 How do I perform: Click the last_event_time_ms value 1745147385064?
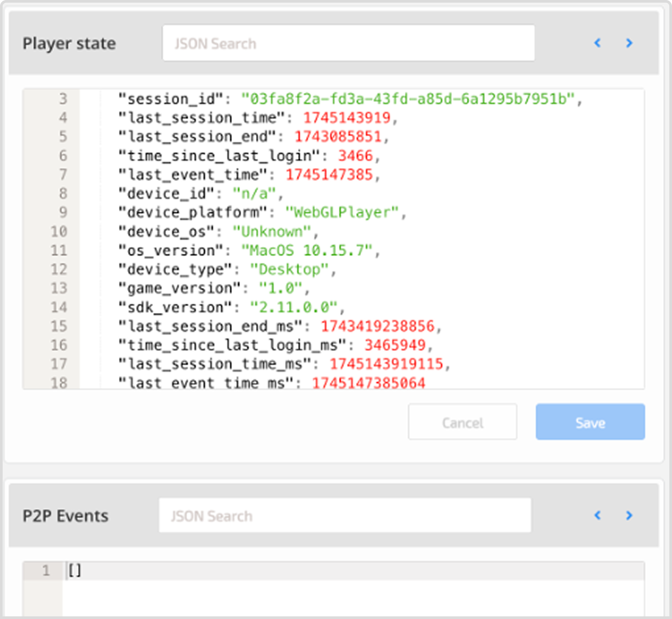click(x=369, y=383)
